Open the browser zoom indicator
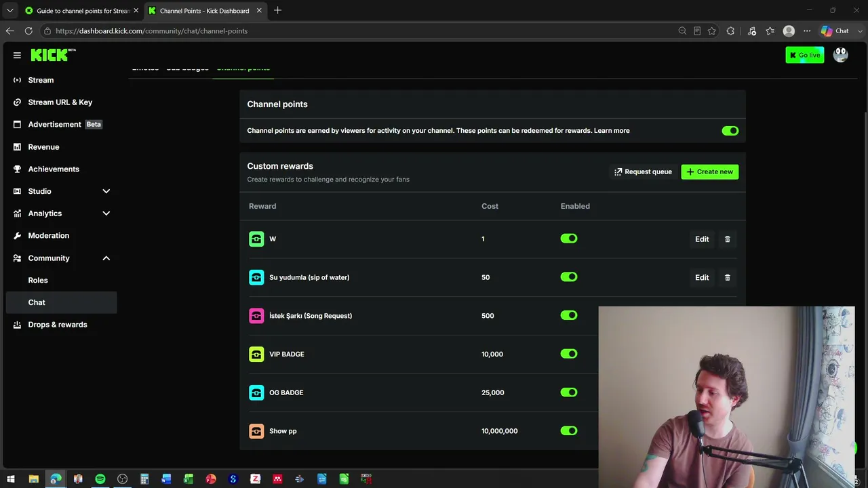The image size is (868, 488). 682,30
